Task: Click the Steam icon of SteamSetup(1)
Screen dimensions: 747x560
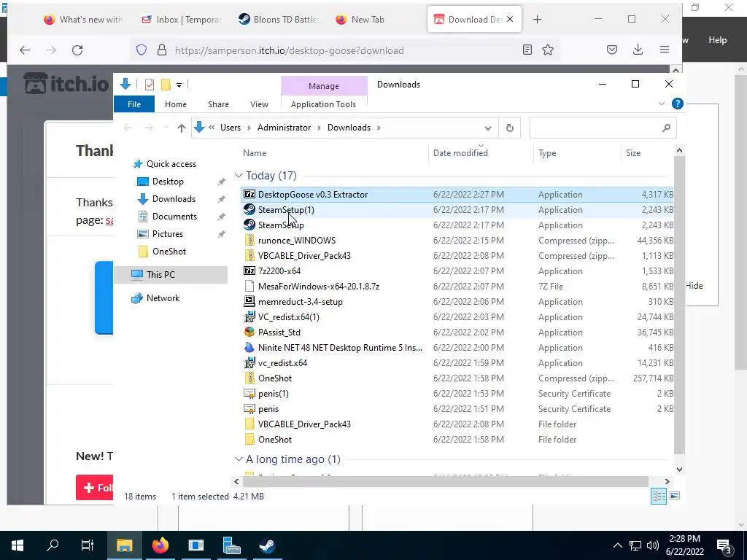Action: (x=249, y=209)
